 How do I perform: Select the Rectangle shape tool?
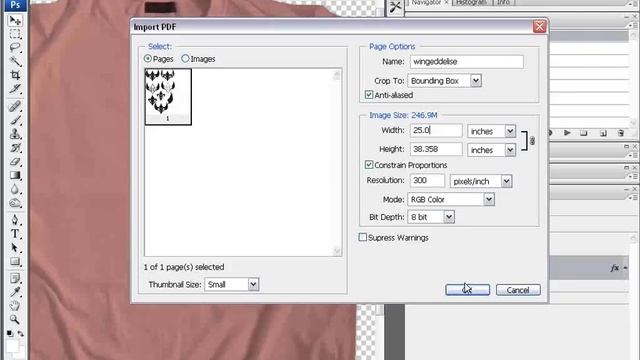(15, 262)
